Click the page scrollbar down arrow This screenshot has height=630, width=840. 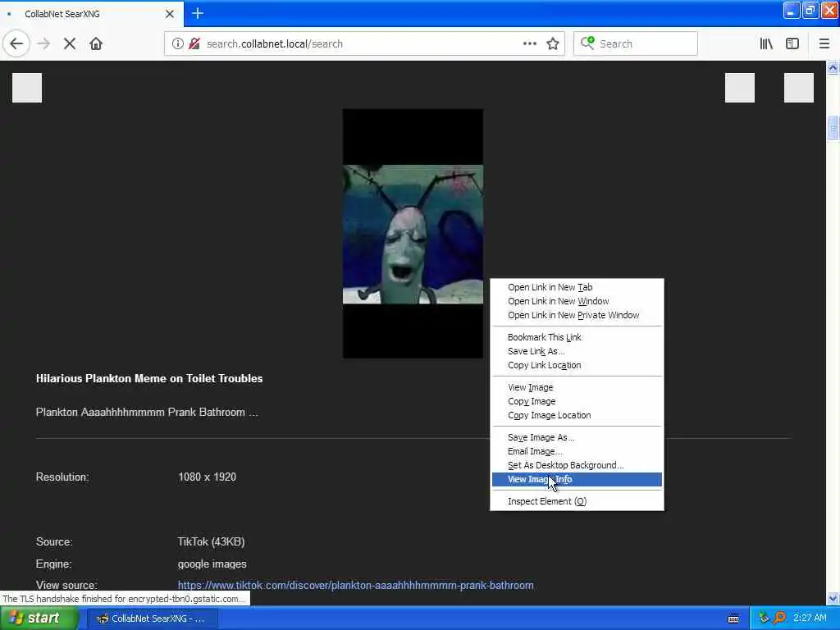[833, 598]
